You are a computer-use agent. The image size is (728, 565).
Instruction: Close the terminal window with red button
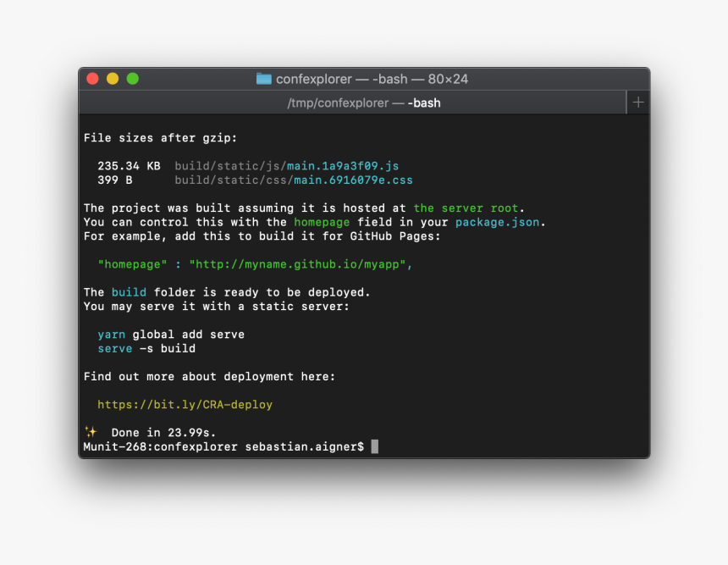click(x=92, y=79)
